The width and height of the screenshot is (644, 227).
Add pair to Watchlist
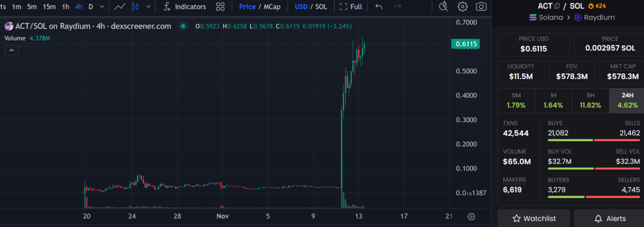pos(534,219)
